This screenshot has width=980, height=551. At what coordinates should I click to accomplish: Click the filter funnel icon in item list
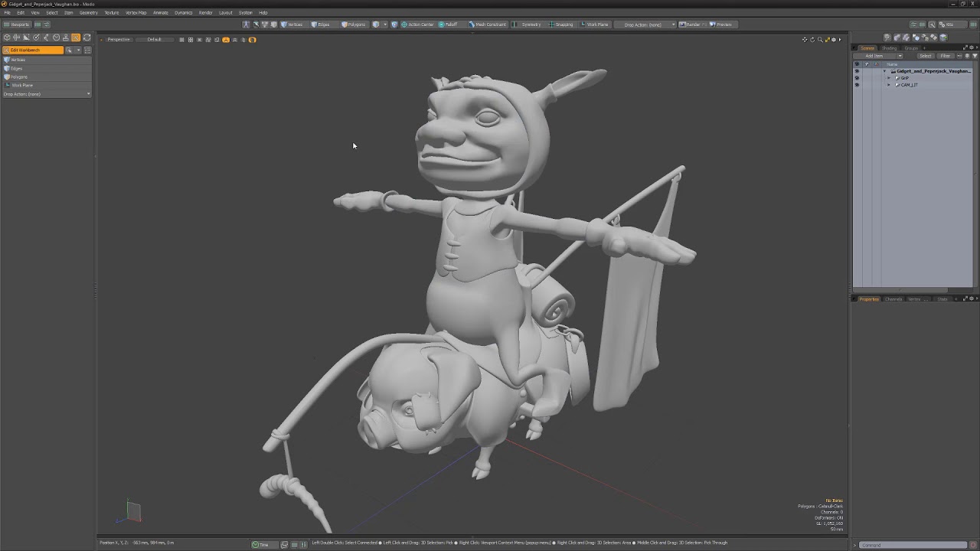point(974,56)
